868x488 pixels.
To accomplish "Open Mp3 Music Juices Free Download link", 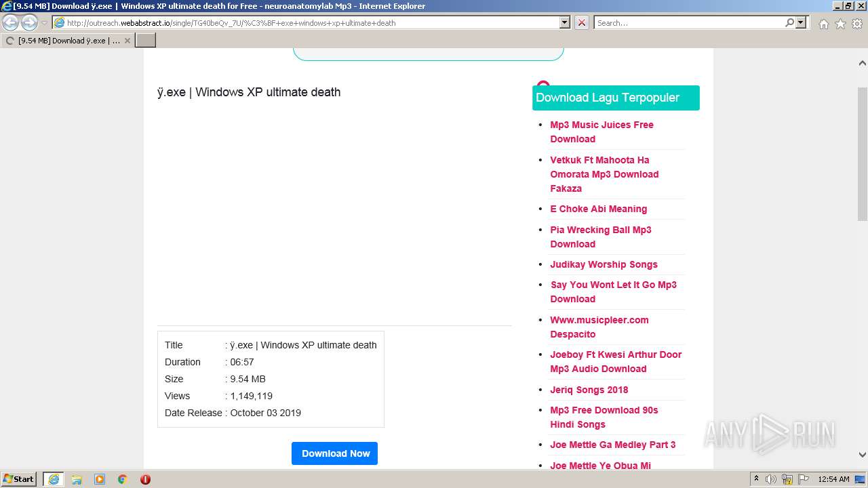I will pyautogui.click(x=601, y=131).
